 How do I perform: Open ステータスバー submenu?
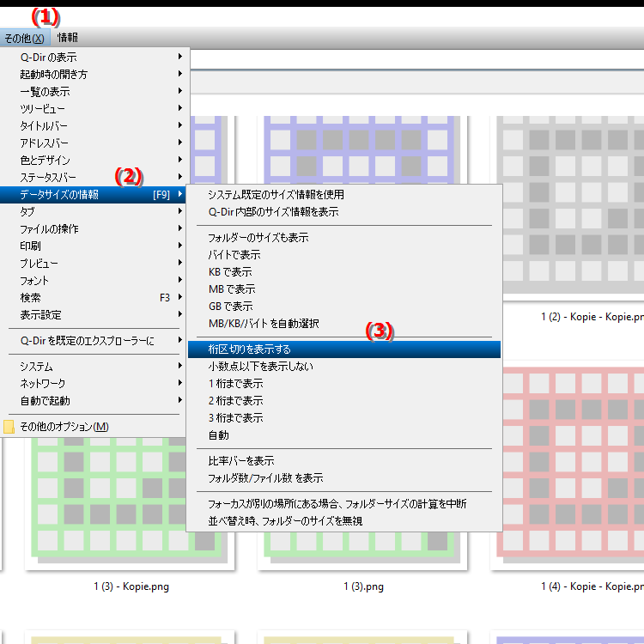coord(94,178)
